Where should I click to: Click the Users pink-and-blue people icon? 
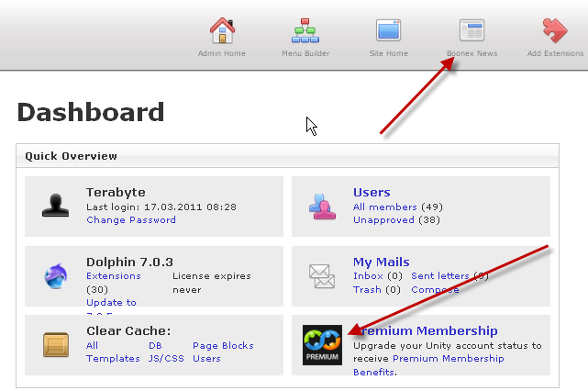[x=322, y=207]
